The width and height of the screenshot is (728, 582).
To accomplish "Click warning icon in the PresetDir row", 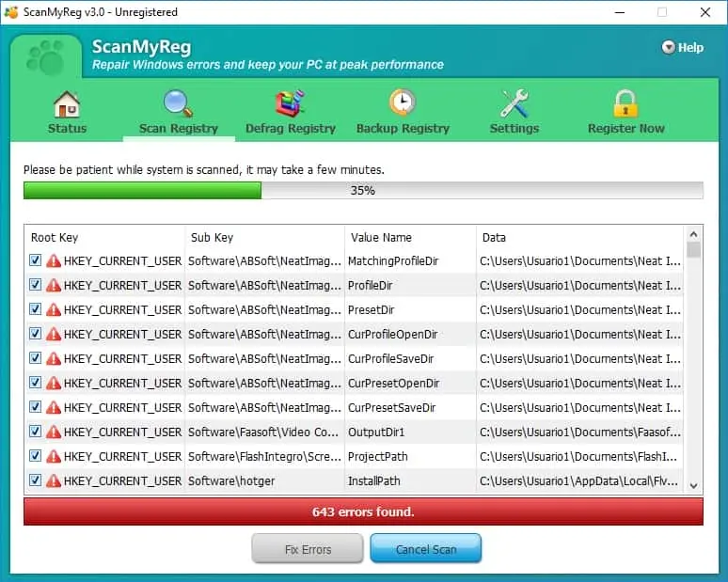I will [54, 309].
